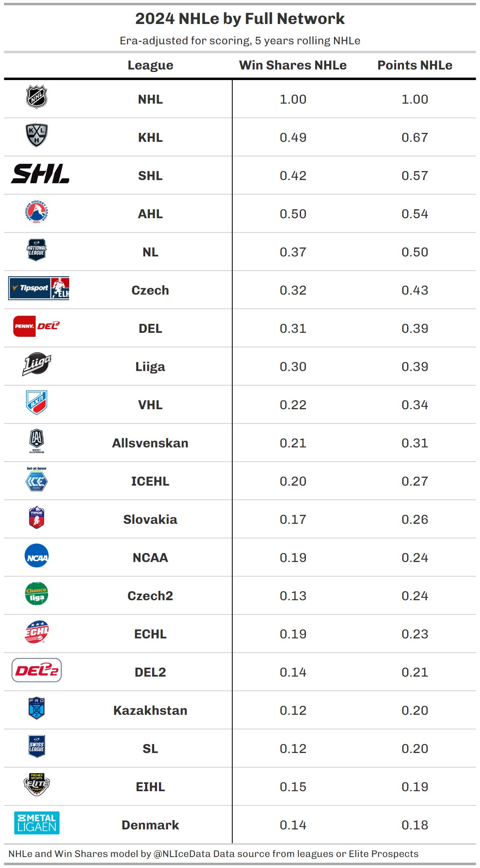Click the Chance Liga green logo
This screenshot has width=480, height=868.
tap(37, 594)
